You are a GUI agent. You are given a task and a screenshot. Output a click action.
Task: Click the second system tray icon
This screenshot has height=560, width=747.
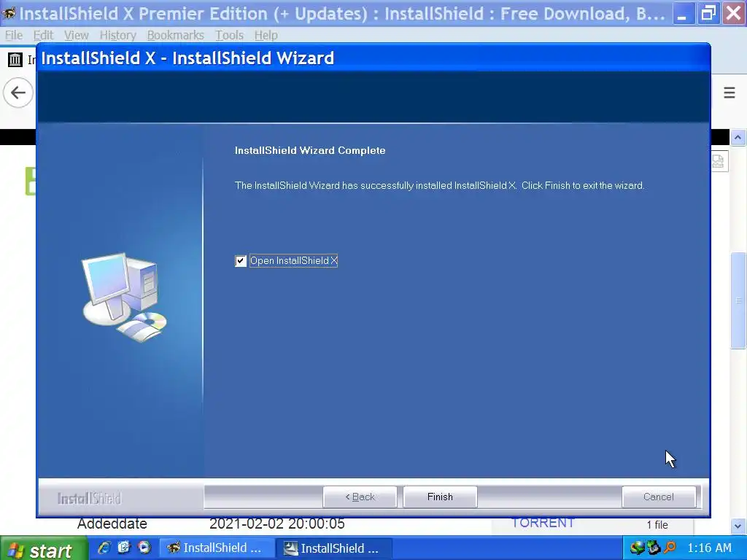tap(653, 548)
